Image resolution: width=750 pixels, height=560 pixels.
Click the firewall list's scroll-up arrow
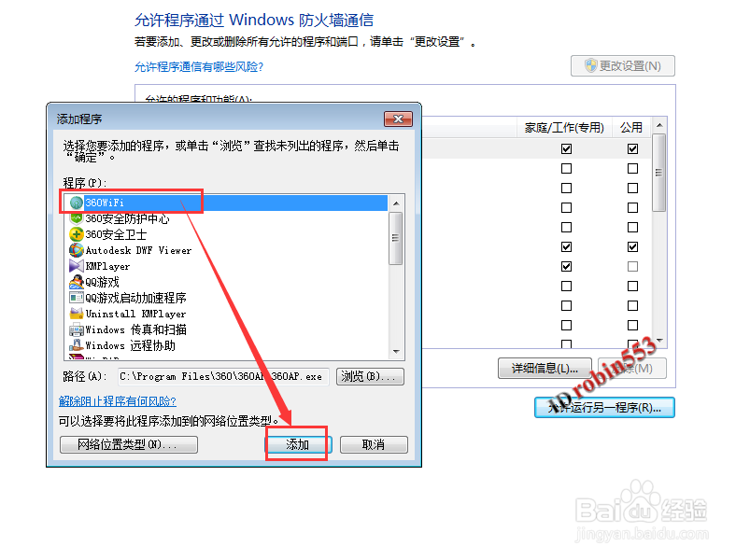point(659,125)
